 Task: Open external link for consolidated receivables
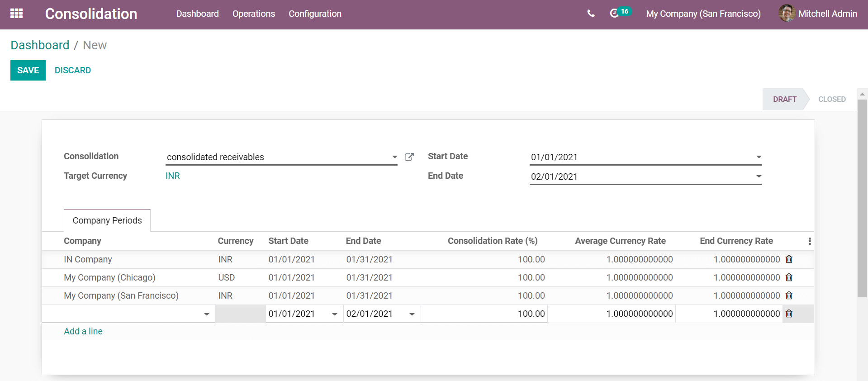click(x=409, y=157)
